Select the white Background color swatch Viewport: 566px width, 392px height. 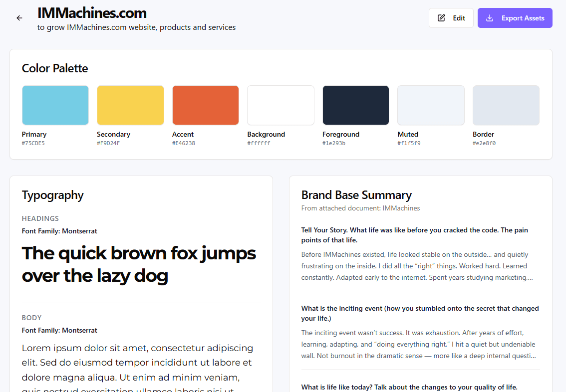281,105
